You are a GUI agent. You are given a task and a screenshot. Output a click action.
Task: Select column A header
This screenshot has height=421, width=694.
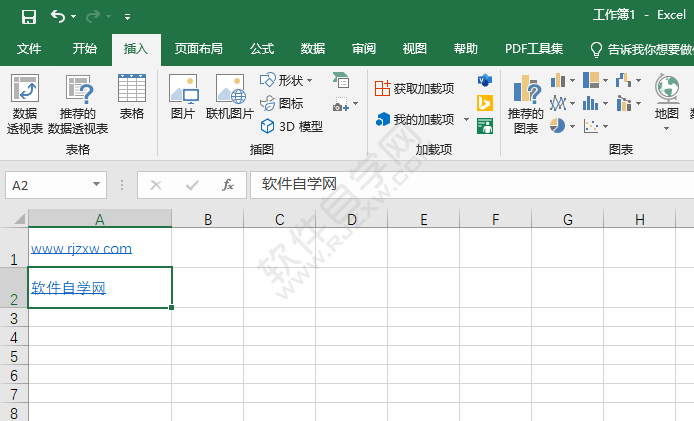tap(100, 219)
